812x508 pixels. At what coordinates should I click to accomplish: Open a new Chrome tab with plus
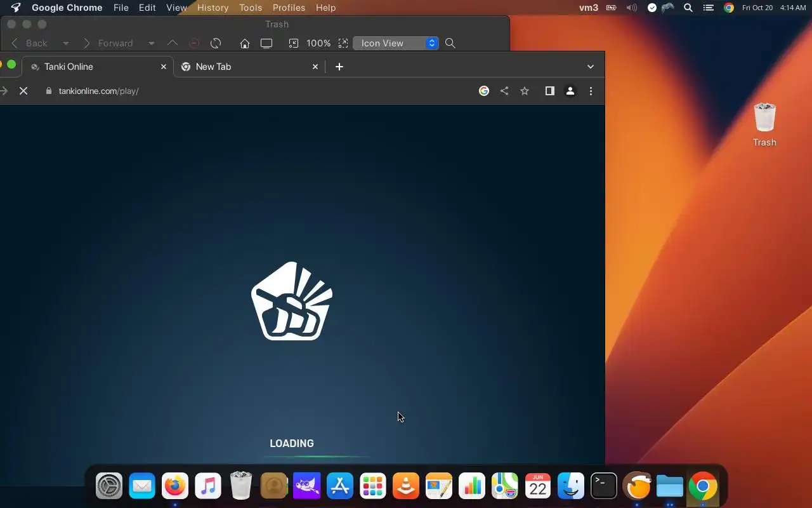(339, 67)
